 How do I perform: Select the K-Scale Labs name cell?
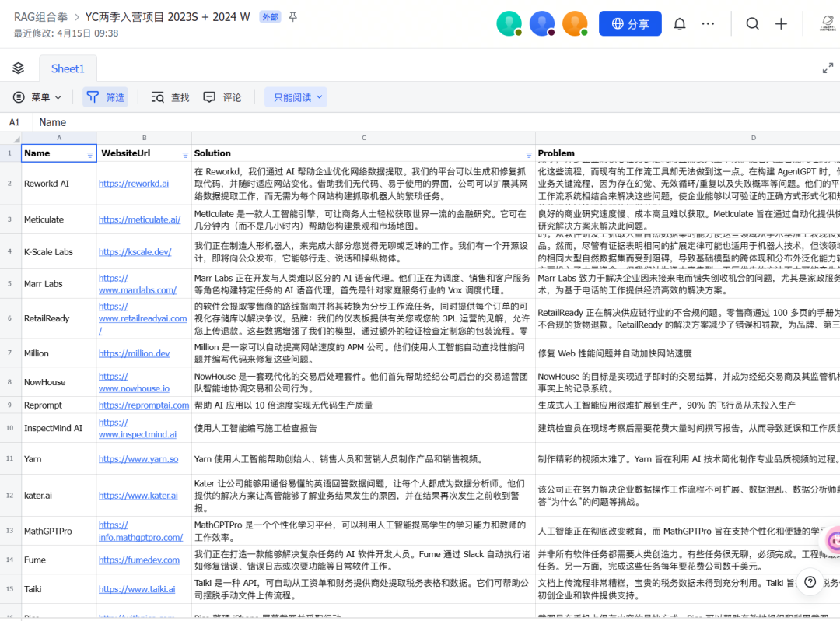click(59, 252)
